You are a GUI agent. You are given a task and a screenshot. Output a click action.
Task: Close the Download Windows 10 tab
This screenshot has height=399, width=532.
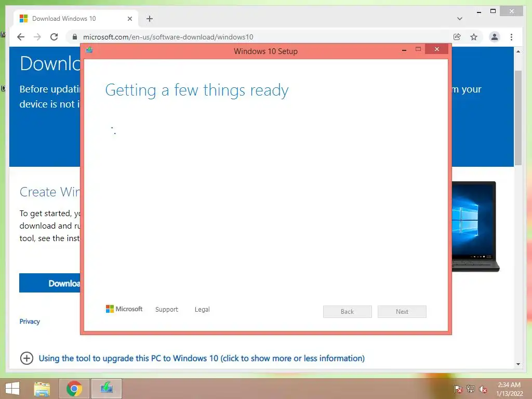[129, 19]
